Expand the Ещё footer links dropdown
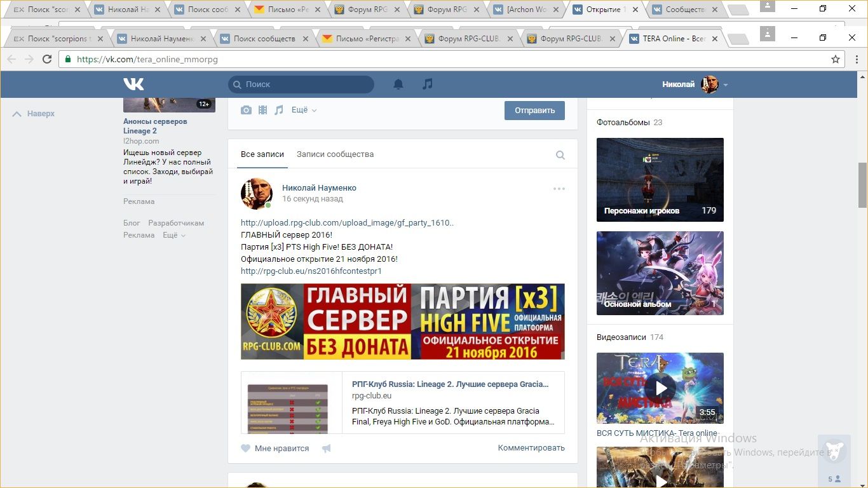The width and height of the screenshot is (868, 488). [174, 235]
